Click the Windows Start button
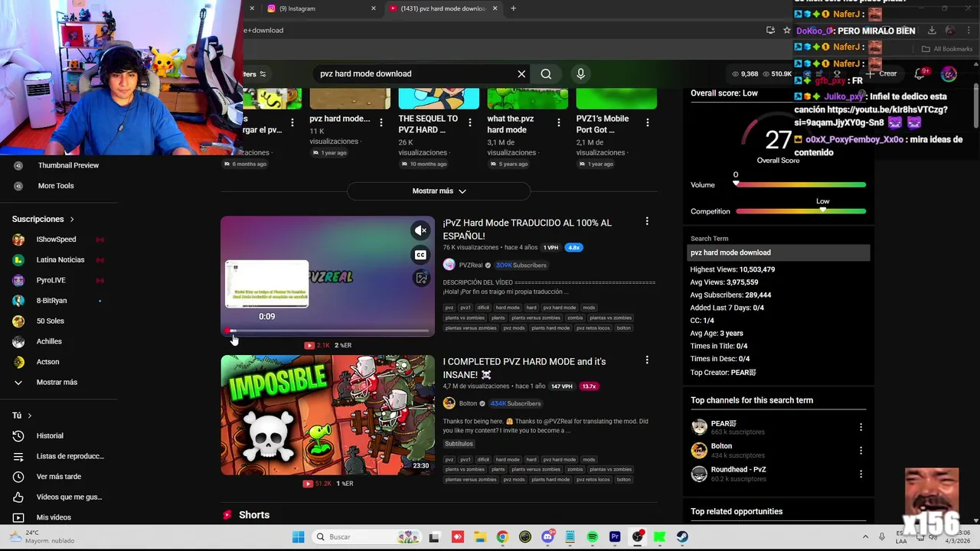Screen dimensions: 980x551 point(298,537)
